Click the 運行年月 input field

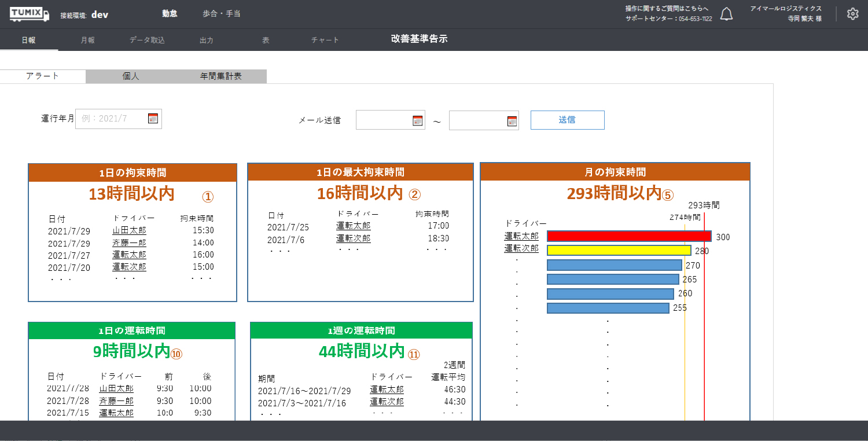[x=111, y=119]
